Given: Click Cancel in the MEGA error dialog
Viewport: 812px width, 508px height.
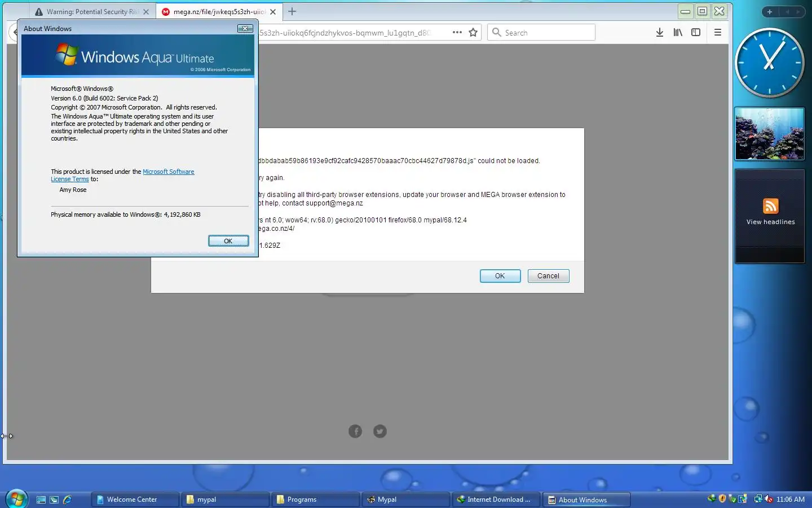Looking at the screenshot, I should 548,276.
